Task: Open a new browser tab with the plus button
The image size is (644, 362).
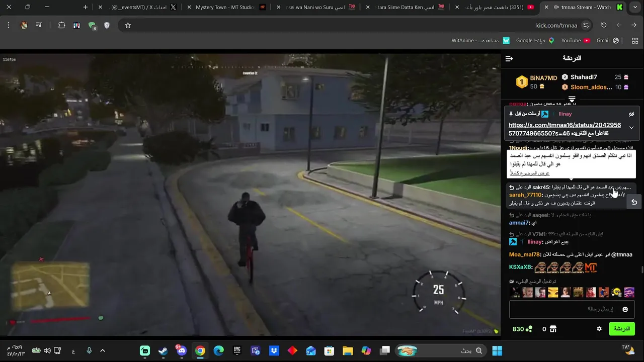Action: coord(86,7)
